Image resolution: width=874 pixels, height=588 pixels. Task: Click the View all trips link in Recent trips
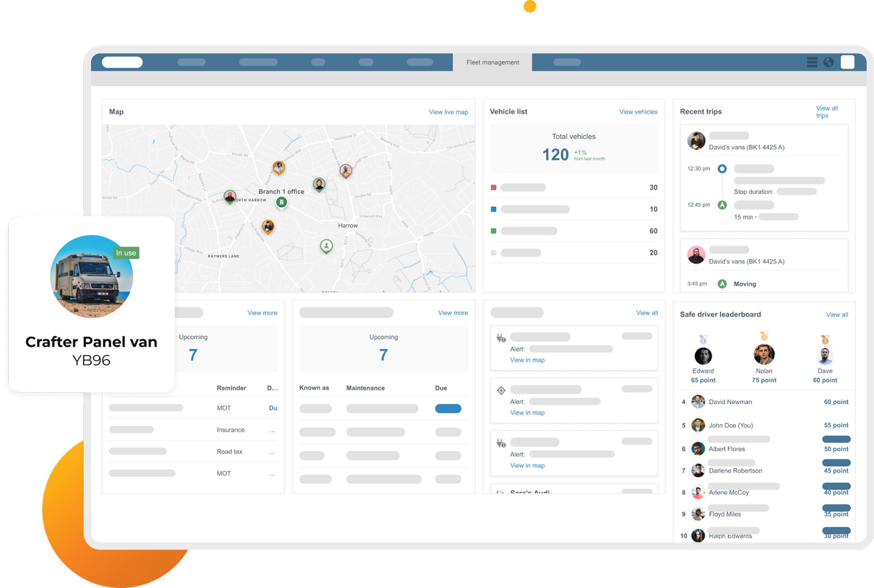point(827,111)
